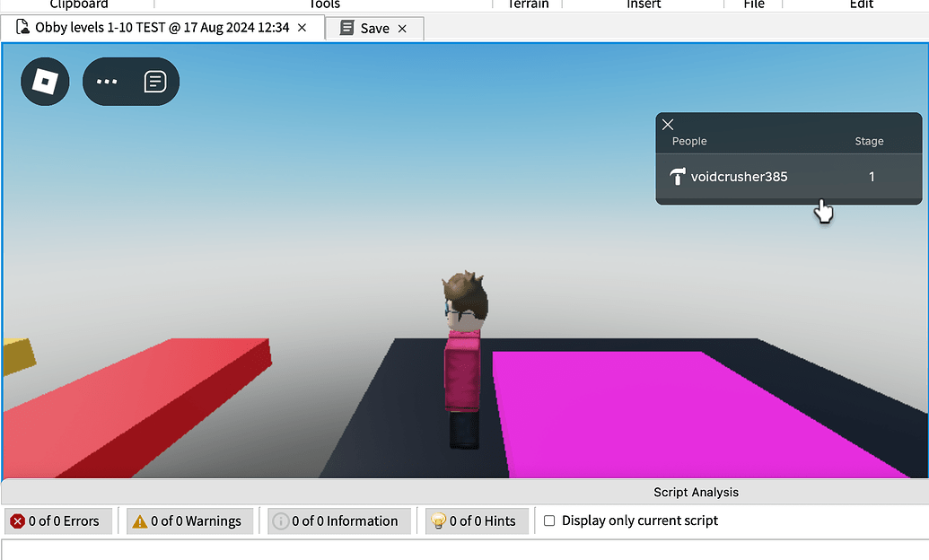
Task: Open the Insert ribbon section
Action: point(644,5)
